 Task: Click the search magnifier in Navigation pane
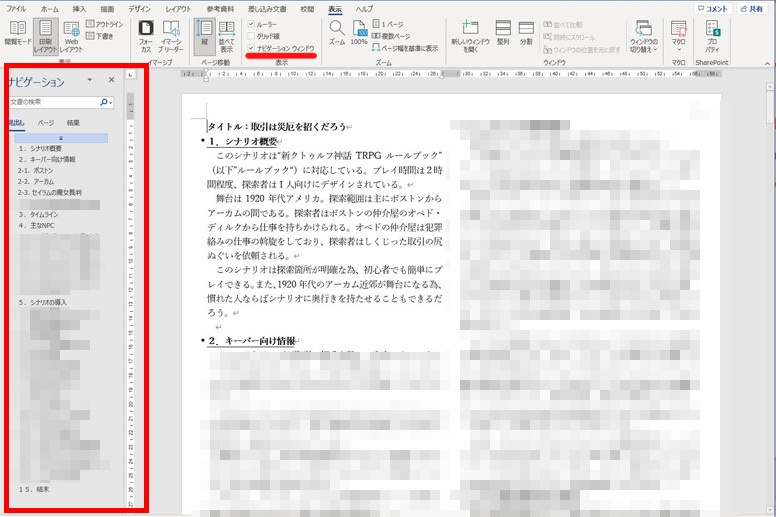point(103,102)
